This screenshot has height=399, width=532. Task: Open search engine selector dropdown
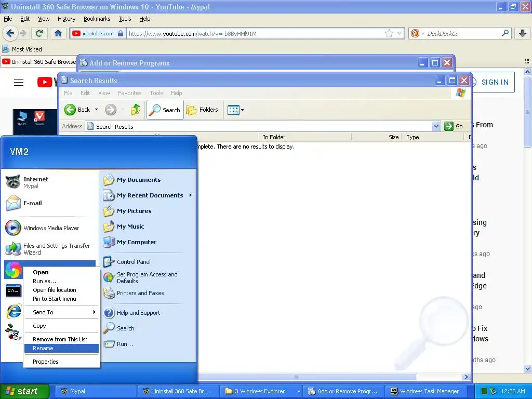coord(422,33)
